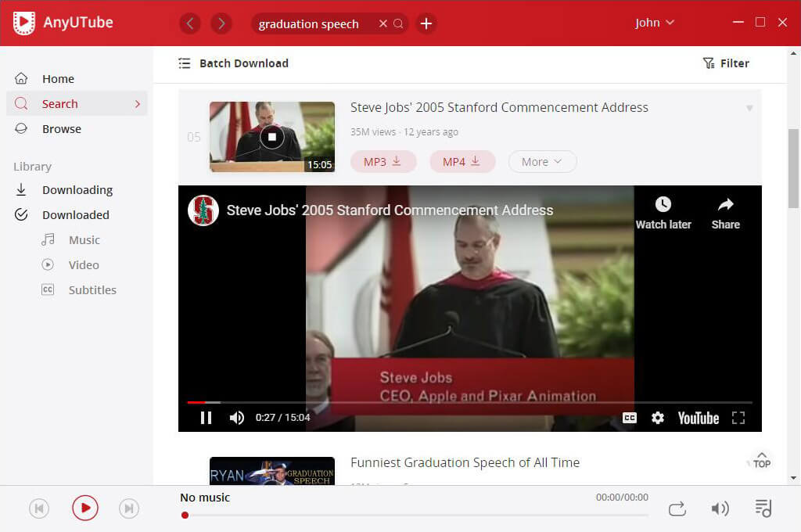Open the Filter options
Viewport: 801px width, 532px height.
click(x=725, y=63)
